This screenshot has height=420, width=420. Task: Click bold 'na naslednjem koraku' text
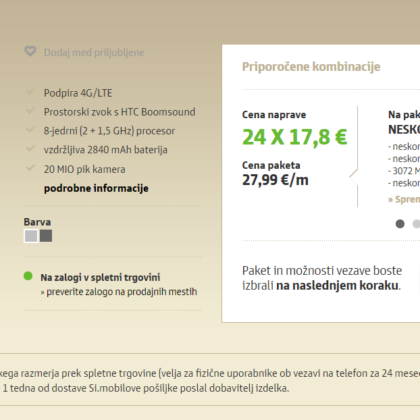click(337, 286)
